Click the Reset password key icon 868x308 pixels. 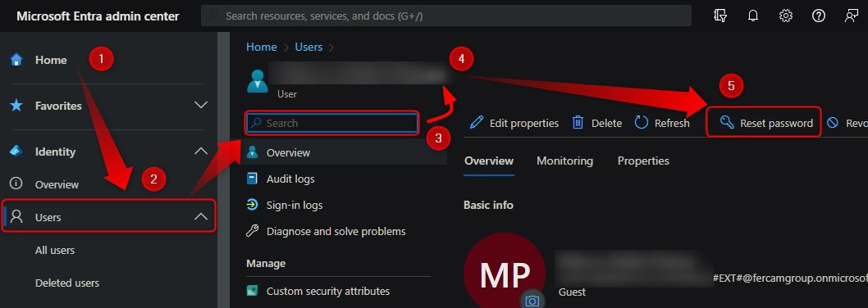[x=727, y=122]
